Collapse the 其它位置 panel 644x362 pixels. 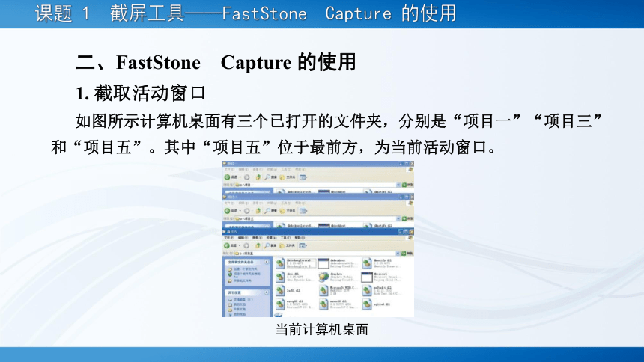click(x=266, y=292)
